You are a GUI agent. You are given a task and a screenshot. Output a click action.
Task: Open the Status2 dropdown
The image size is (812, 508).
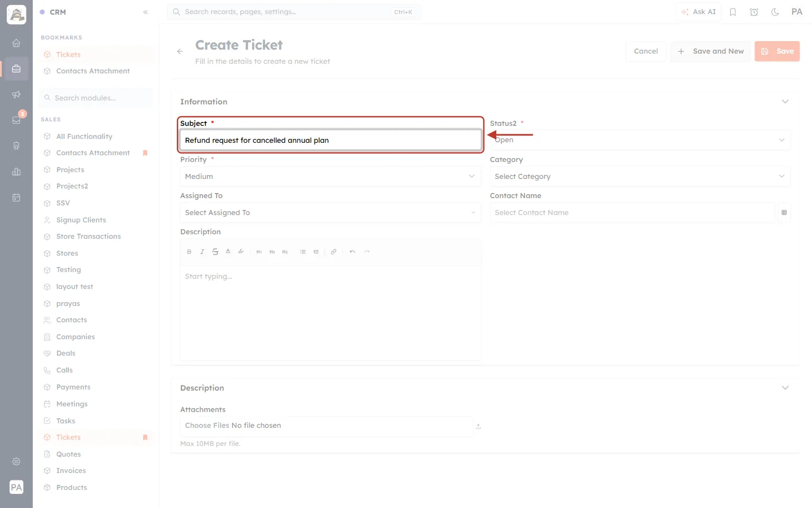[x=640, y=140]
